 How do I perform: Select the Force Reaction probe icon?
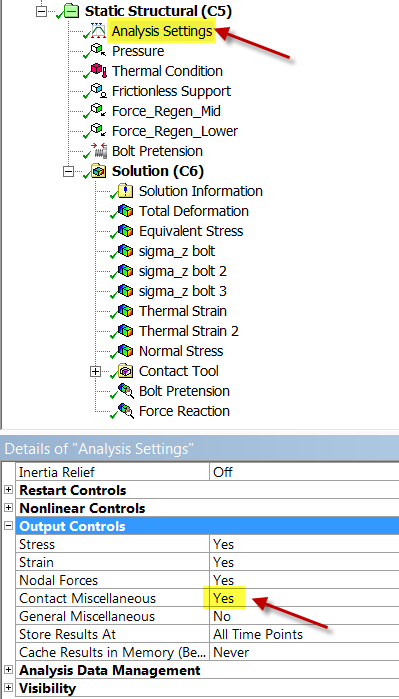click(125, 411)
